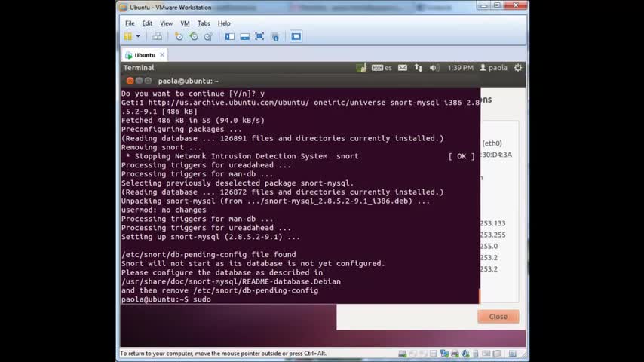
Task: Open the system settings gear menu
Action: pyautogui.click(x=518, y=68)
